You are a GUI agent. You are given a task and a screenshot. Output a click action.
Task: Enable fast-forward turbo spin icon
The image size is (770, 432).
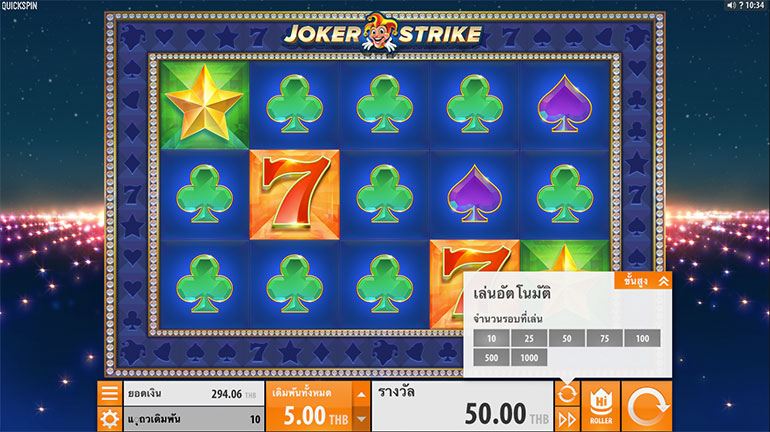pos(567,419)
